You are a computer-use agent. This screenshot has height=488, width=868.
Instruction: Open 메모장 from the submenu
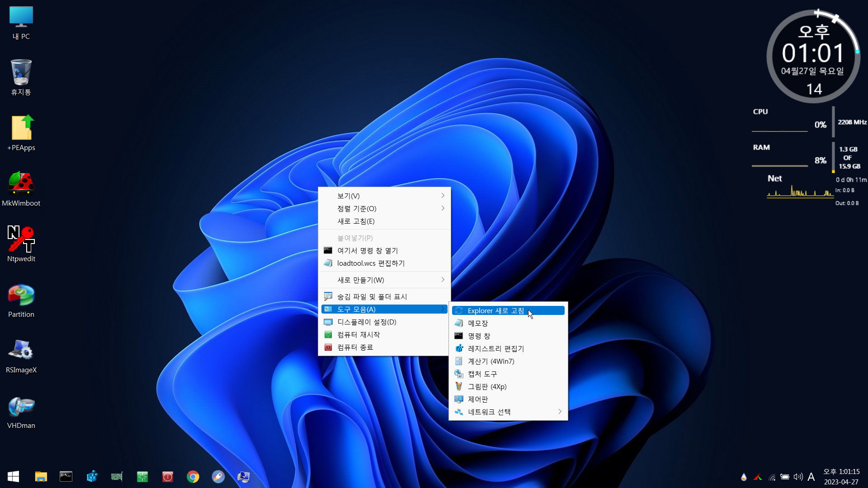coord(508,323)
